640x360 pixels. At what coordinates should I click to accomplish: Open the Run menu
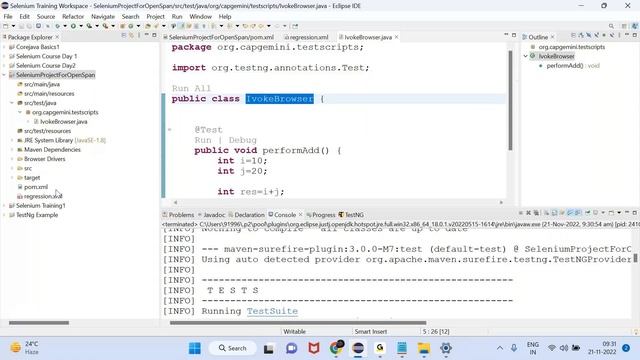coord(177,16)
